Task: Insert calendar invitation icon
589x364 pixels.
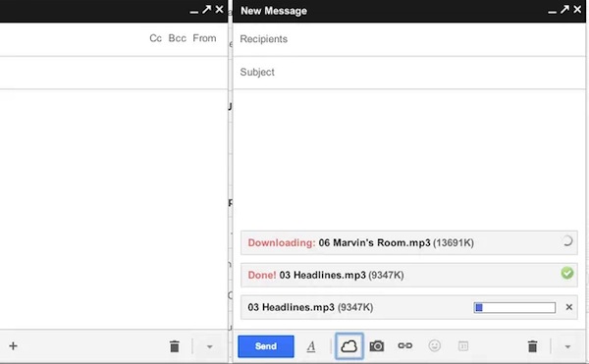Action: 463,345
